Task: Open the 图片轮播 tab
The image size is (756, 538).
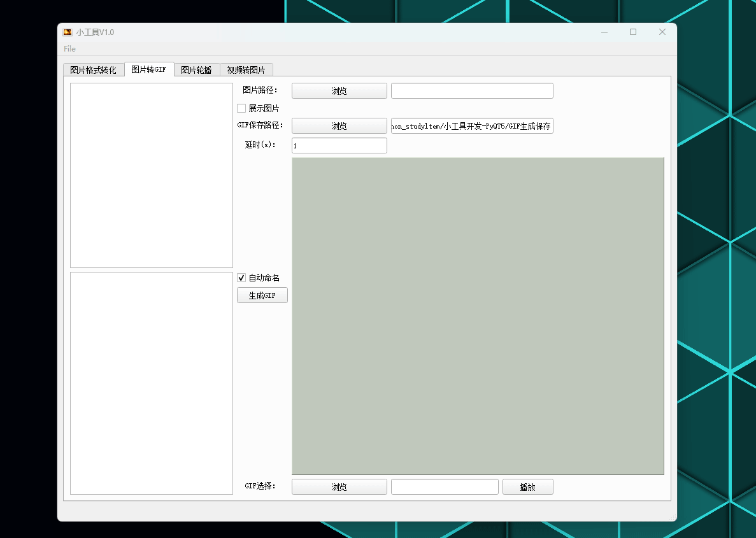Action: 196,70
